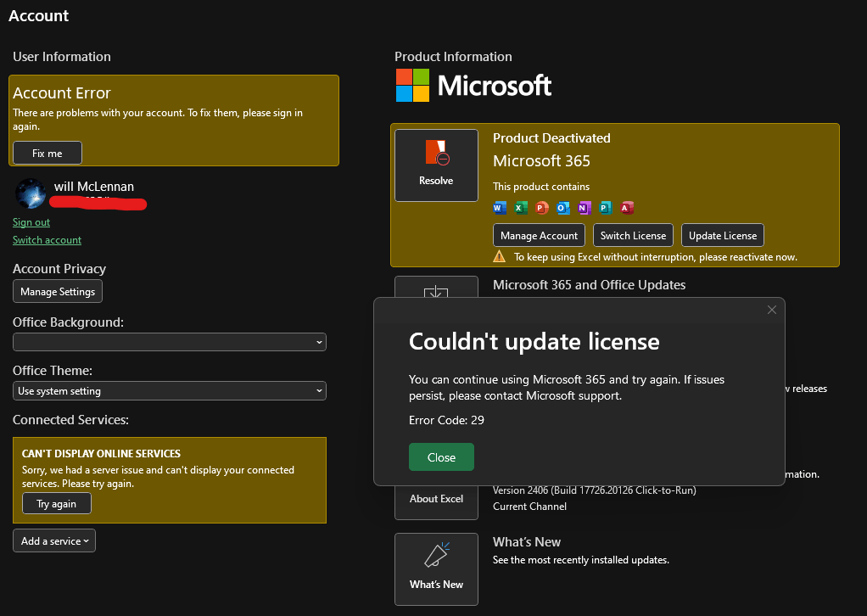The height and width of the screenshot is (616, 867).
Task: Click will McLennan's profile picture
Action: 31,193
